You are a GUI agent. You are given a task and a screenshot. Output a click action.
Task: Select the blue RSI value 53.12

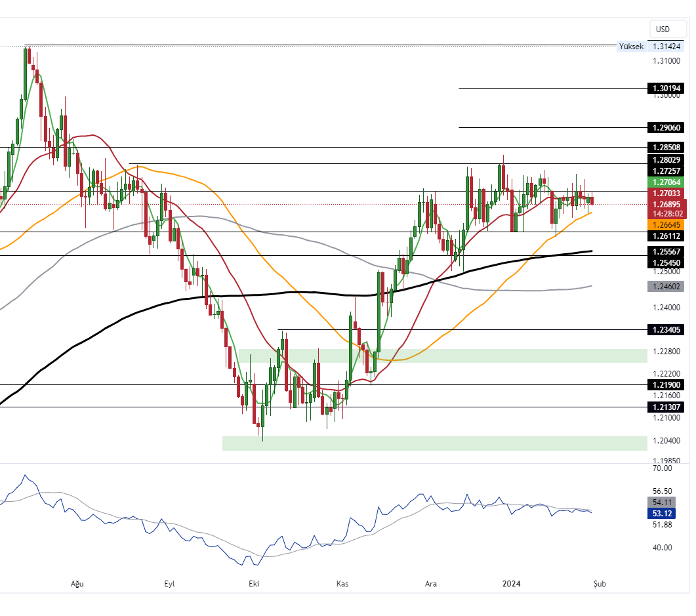pyautogui.click(x=662, y=514)
